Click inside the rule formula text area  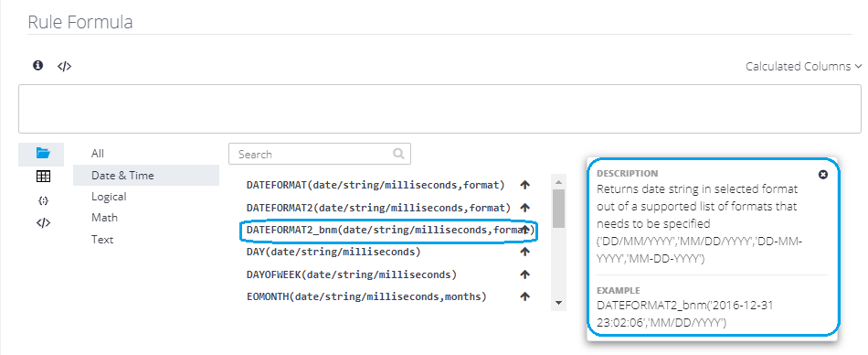tap(439, 109)
